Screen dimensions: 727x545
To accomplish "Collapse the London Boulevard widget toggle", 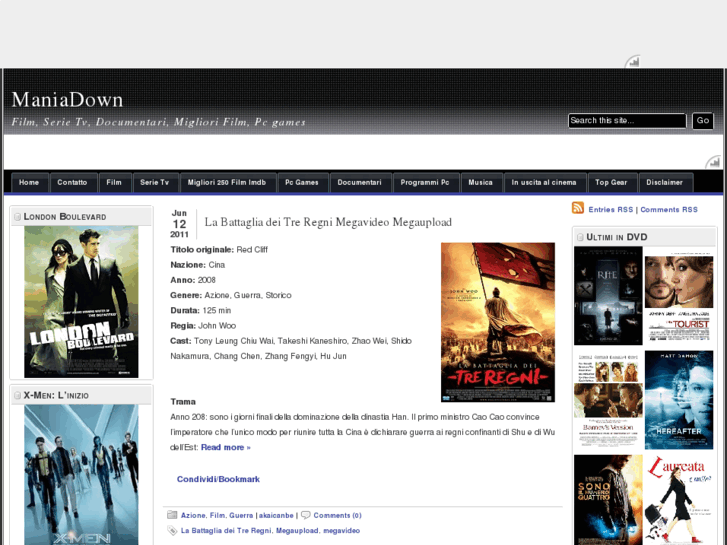I will tap(17, 217).
